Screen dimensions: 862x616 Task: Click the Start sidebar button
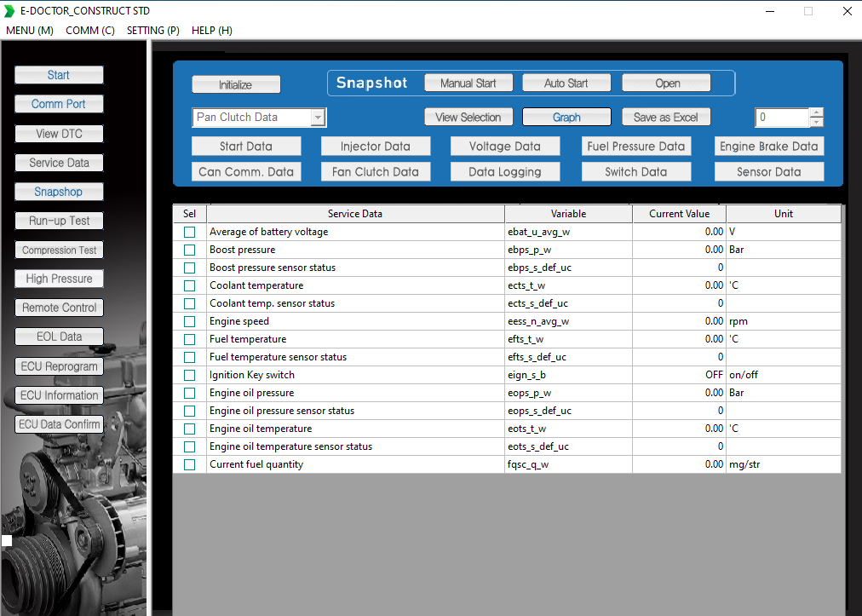pos(59,75)
